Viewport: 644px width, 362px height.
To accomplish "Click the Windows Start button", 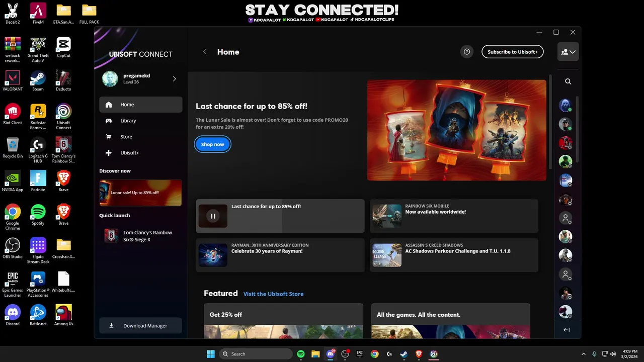I will 211,354.
